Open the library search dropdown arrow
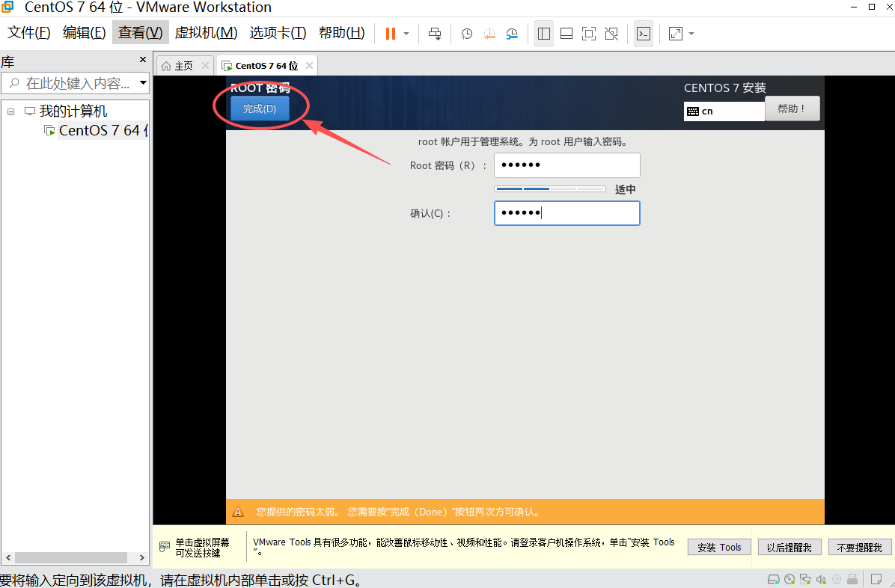Viewport: 895px width, 588px height. 143,83
